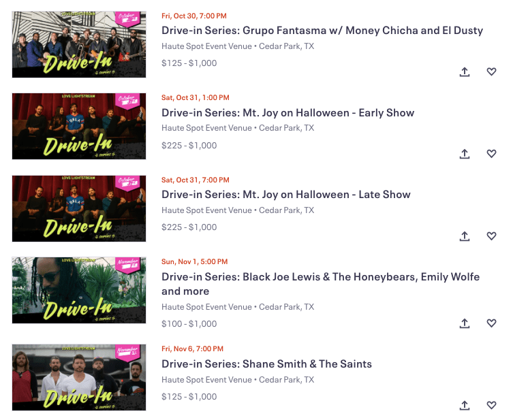Like the Grupo Fantasma event
Viewport: 528px width, 420px height.
pos(491,71)
